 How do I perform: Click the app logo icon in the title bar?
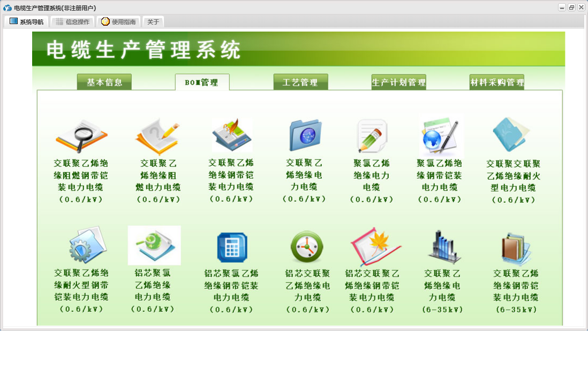click(x=7, y=8)
